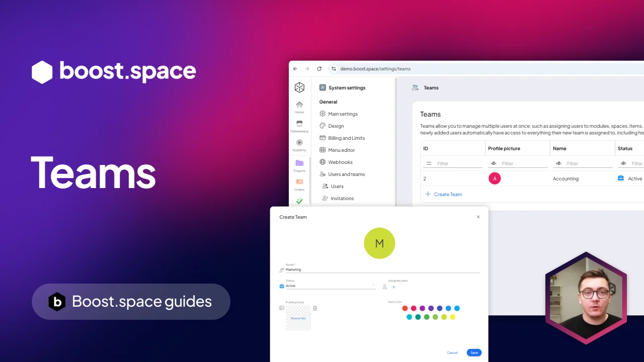Choose the yellow team color
Screen dimensions: 644x362
tap(453, 317)
